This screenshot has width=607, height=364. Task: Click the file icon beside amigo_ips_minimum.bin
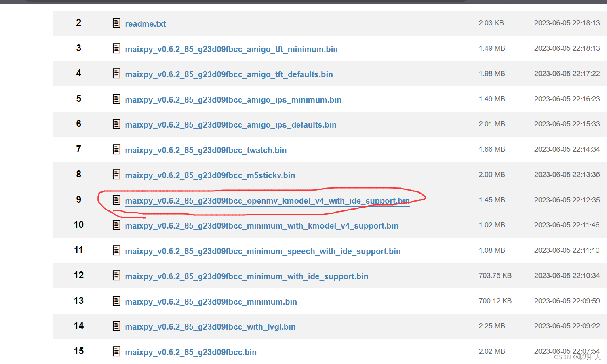click(x=116, y=99)
